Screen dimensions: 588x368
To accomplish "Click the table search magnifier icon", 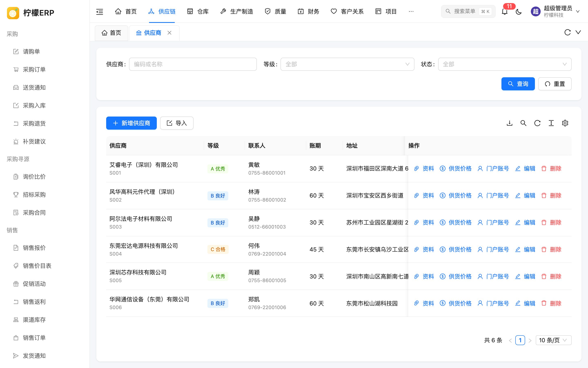I will (523, 123).
